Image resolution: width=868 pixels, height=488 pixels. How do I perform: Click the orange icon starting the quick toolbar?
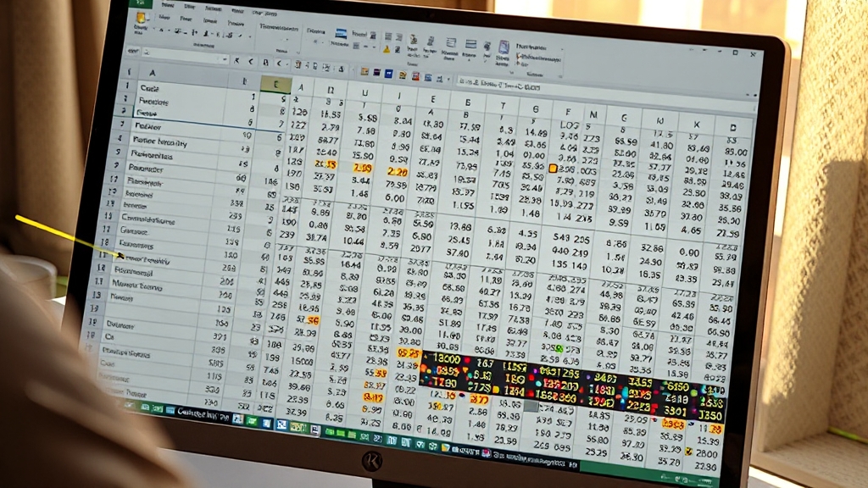(364, 72)
